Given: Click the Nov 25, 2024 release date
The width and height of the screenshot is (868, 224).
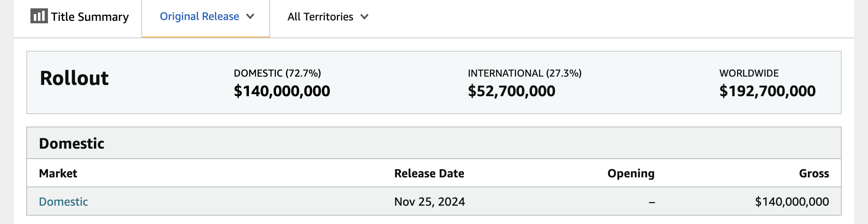Looking at the screenshot, I should point(429,202).
